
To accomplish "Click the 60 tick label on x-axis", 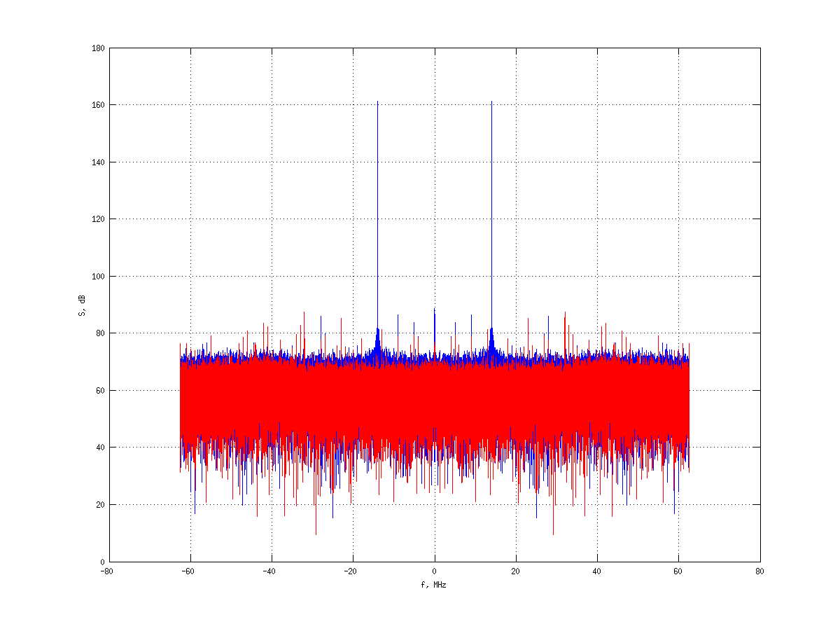I will click(x=678, y=571).
